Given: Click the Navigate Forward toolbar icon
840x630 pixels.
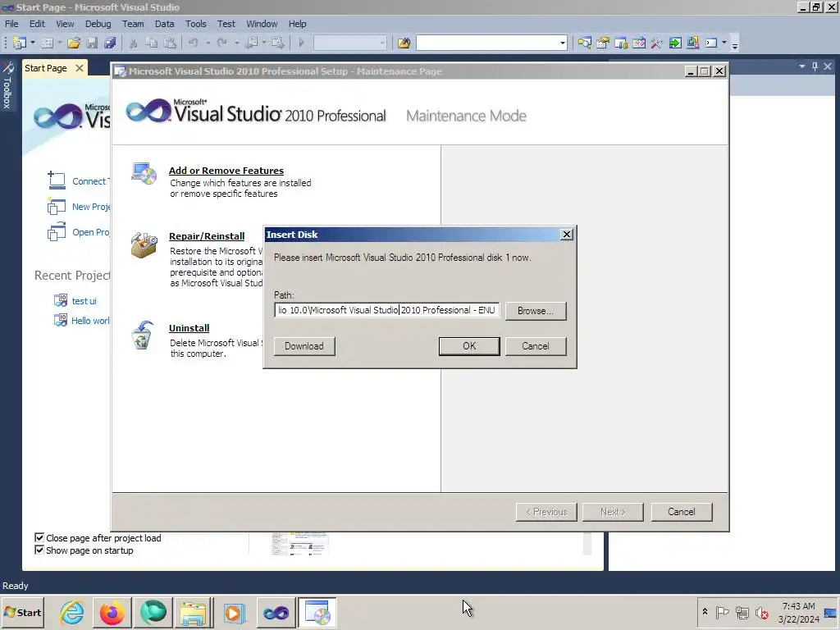Looking at the screenshot, I should (x=277, y=43).
